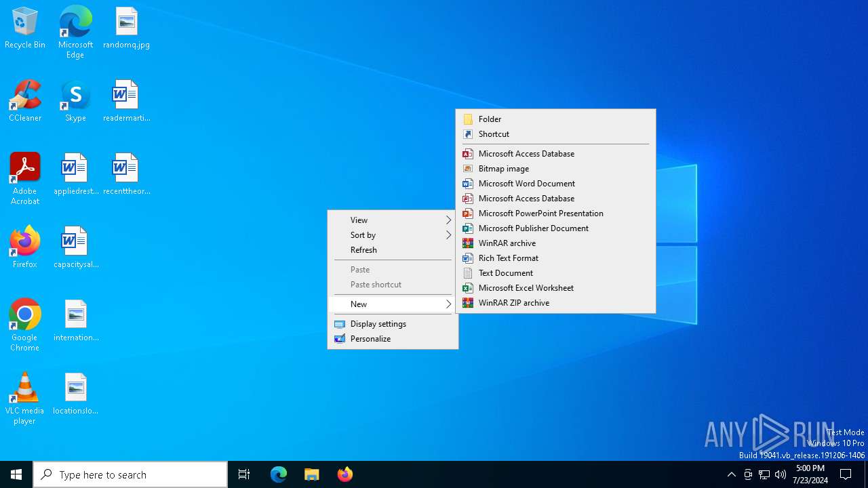Choose Refresh from the context menu
Image resolution: width=868 pixels, height=488 pixels.
coord(393,250)
